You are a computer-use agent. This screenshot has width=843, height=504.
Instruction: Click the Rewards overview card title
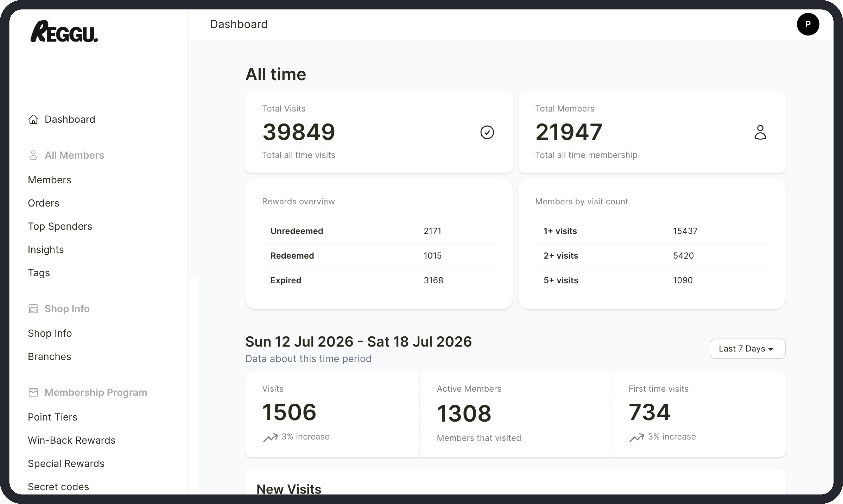pos(298,201)
